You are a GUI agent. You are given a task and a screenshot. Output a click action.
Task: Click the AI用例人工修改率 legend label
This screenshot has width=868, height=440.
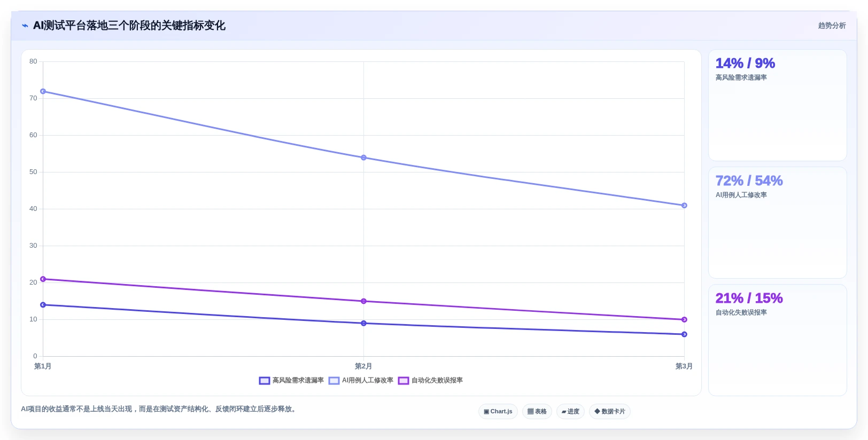[x=368, y=381]
